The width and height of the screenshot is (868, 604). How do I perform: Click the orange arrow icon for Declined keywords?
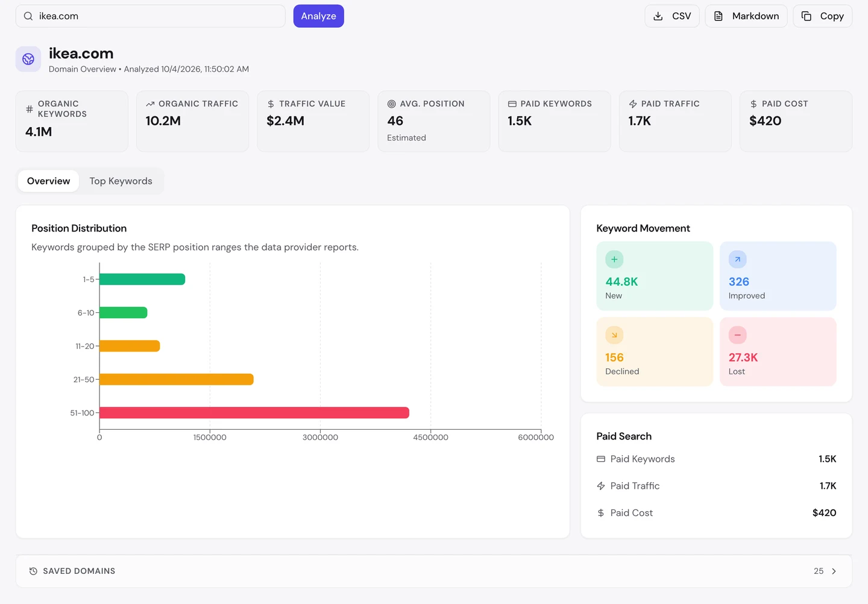614,335
